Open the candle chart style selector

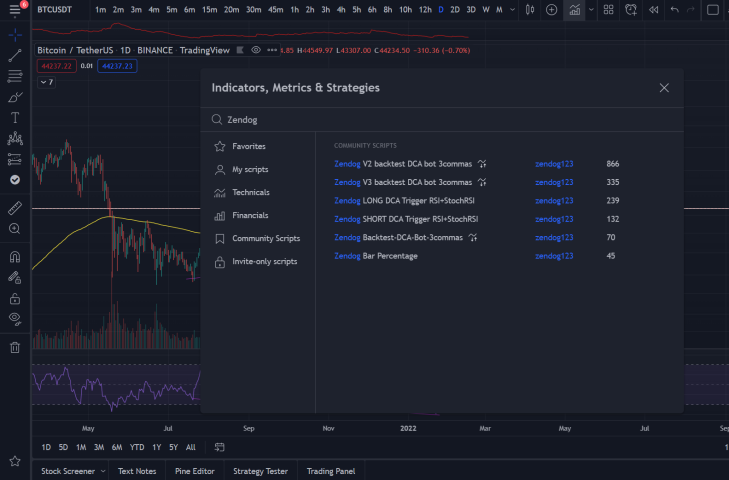530,10
